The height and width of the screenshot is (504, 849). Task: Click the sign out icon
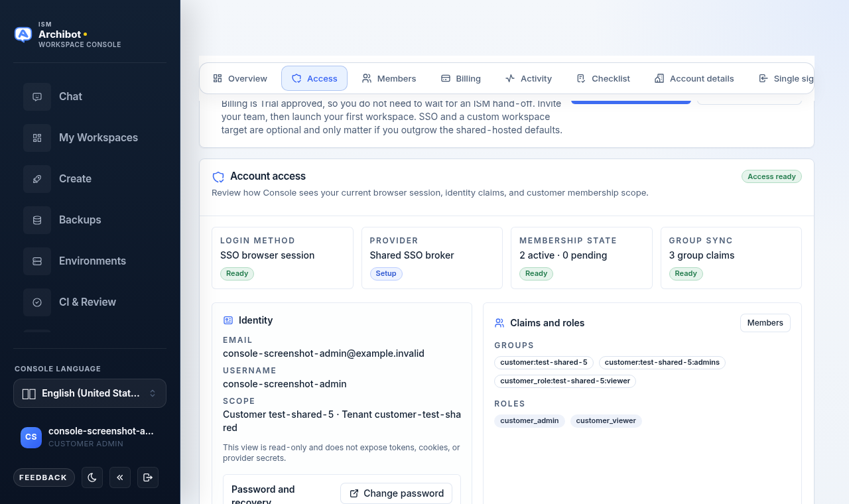coord(148,477)
